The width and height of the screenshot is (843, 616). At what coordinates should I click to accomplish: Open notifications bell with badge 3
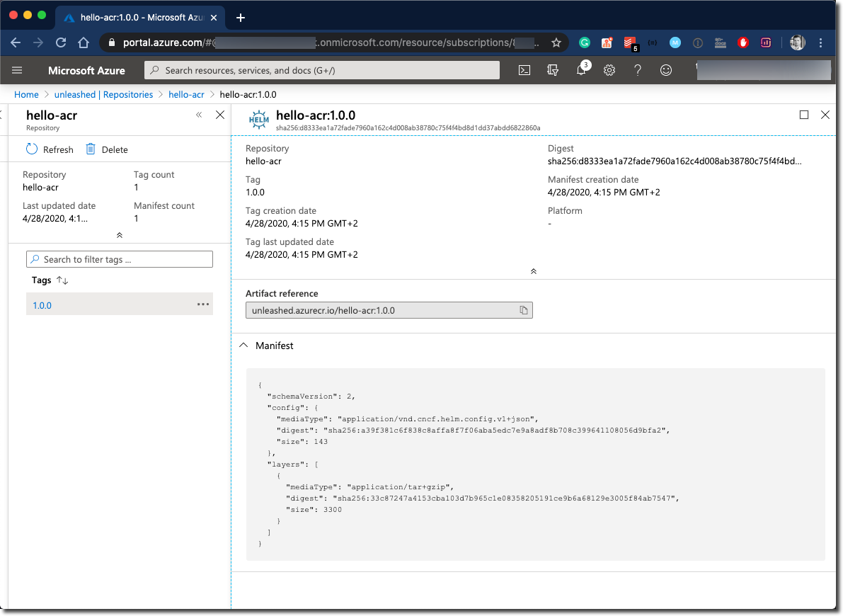point(582,70)
